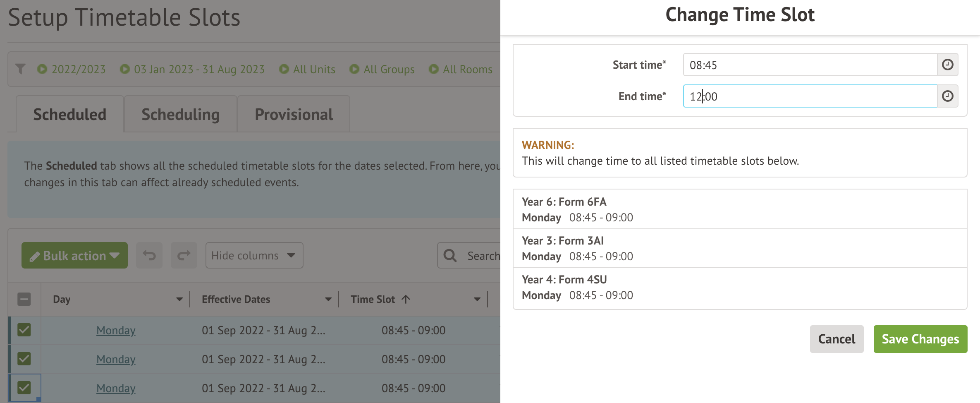Open the Start time clock picker

[x=947, y=65]
